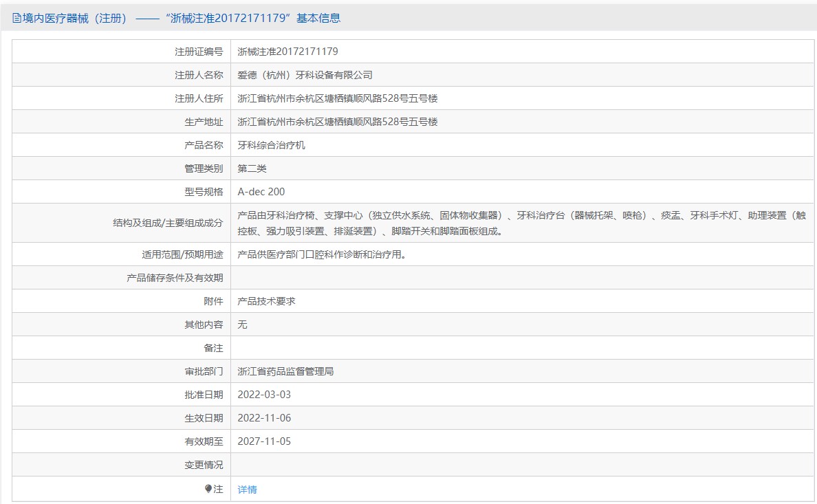Select model value A-dec 200
Image resolution: width=817 pixels, height=504 pixels.
[261, 192]
